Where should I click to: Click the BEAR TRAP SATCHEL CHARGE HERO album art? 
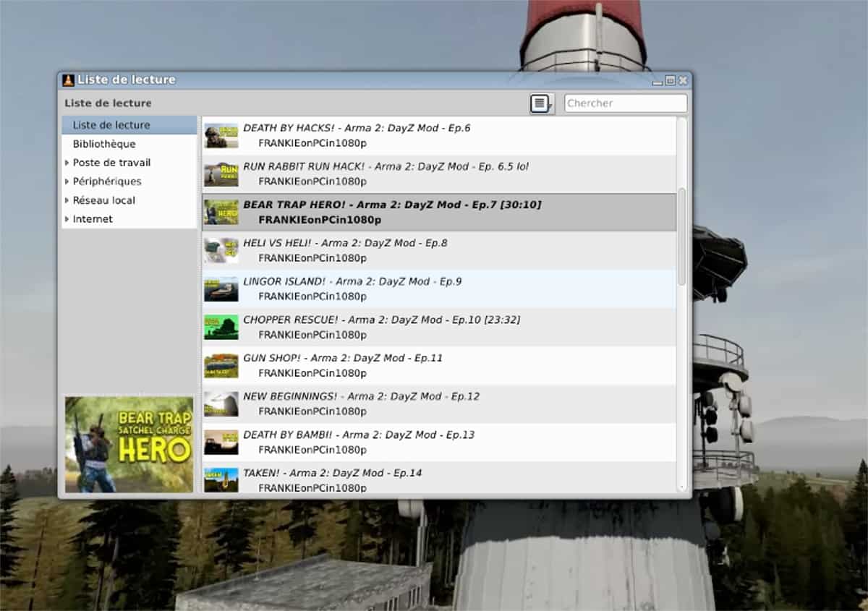(129, 443)
